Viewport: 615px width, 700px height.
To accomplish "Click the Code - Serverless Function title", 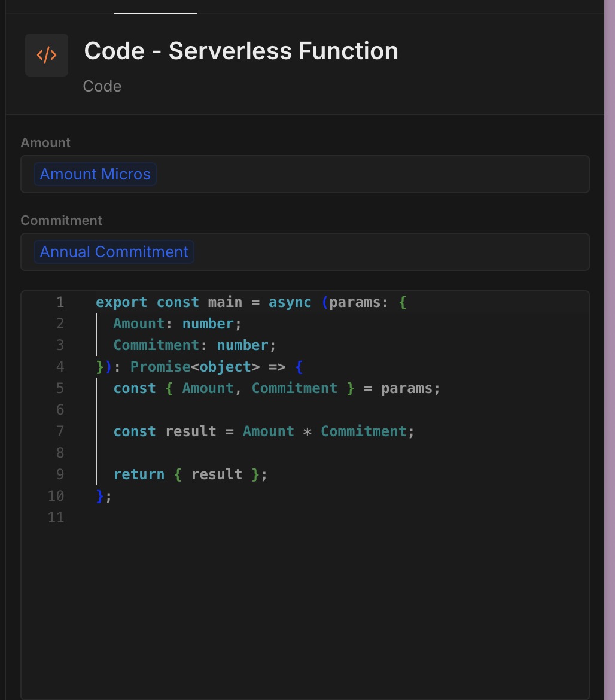I will [x=241, y=51].
